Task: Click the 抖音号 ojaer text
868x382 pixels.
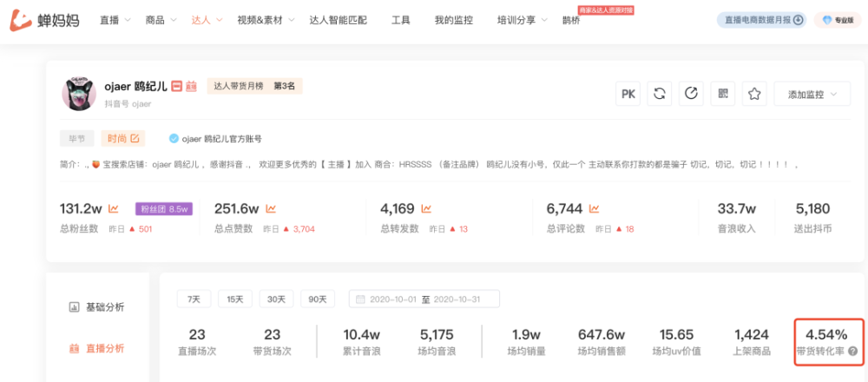Action: coord(128,103)
